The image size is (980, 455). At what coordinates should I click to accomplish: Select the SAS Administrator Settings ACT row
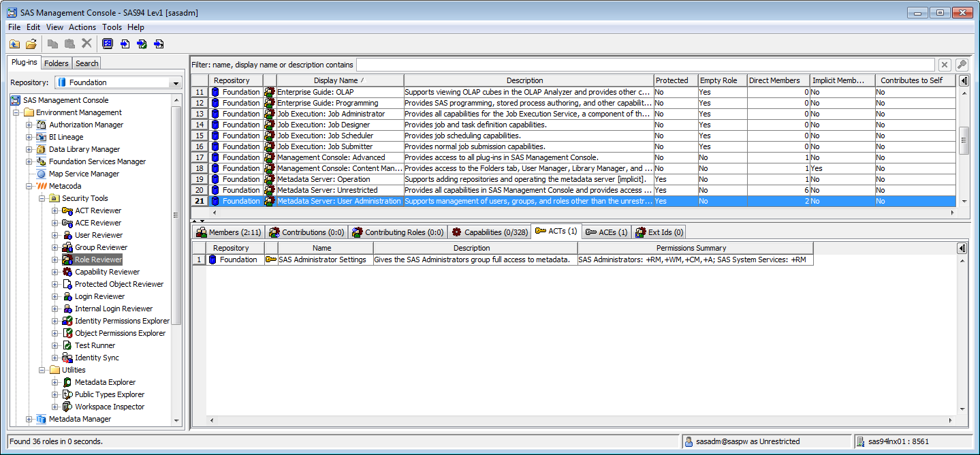[x=503, y=260]
